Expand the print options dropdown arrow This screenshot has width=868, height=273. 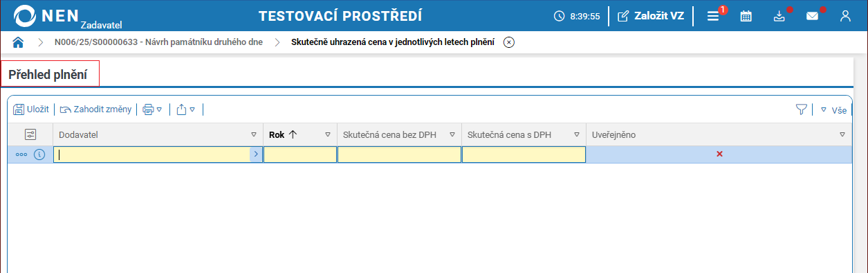[x=159, y=109]
